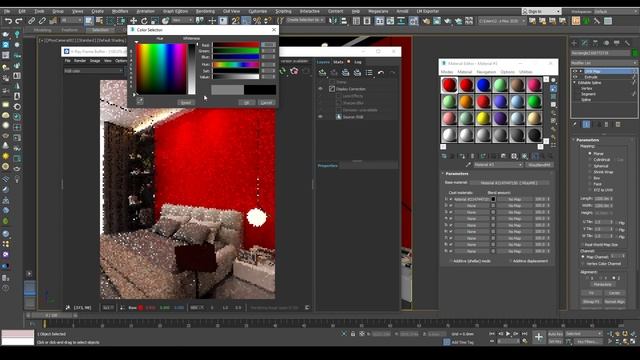The width and height of the screenshot is (640, 360).
Task: Select the blue material sample sphere
Action: click(x=483, y=85)
